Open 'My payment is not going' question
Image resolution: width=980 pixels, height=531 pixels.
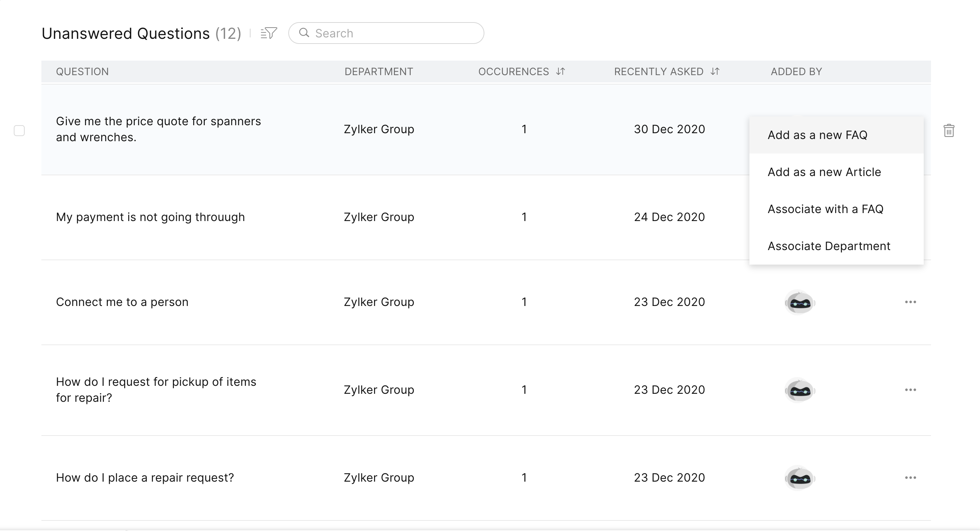[150, 217]
